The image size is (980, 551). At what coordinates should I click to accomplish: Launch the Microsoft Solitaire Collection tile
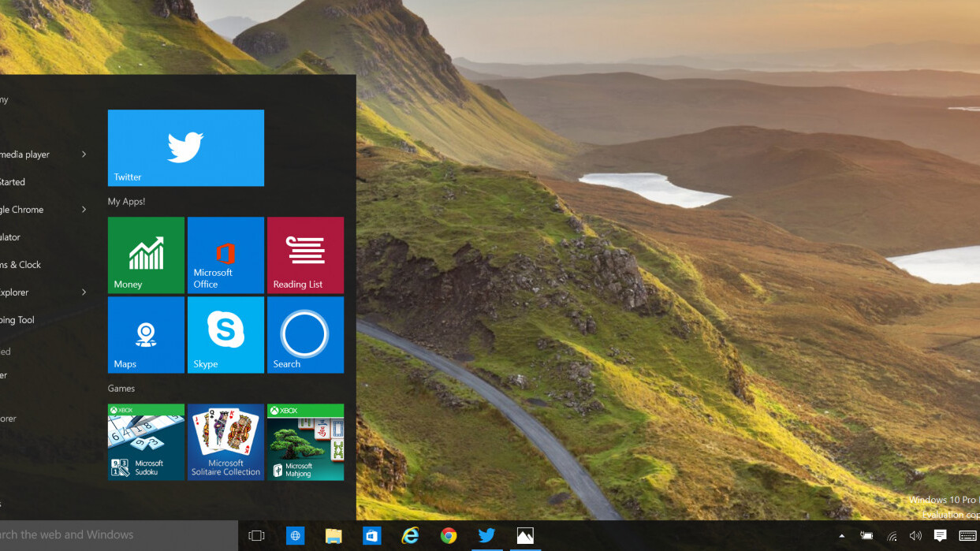coord(225,442)
